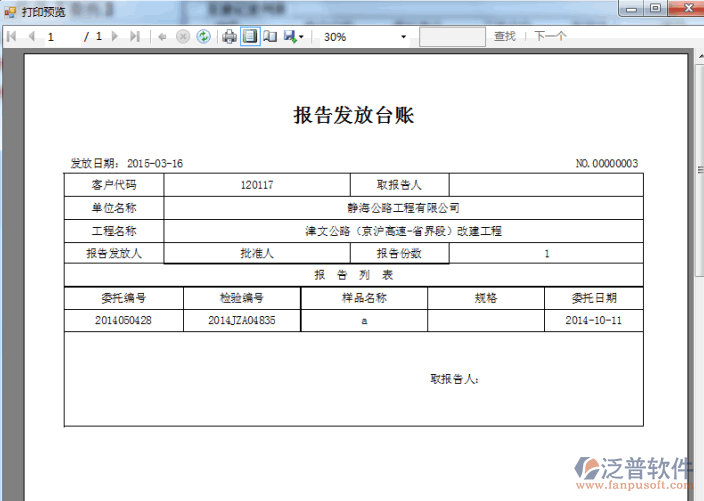Click the 委托编号 column header
704x501 pixels.
[x=123, y=298]
